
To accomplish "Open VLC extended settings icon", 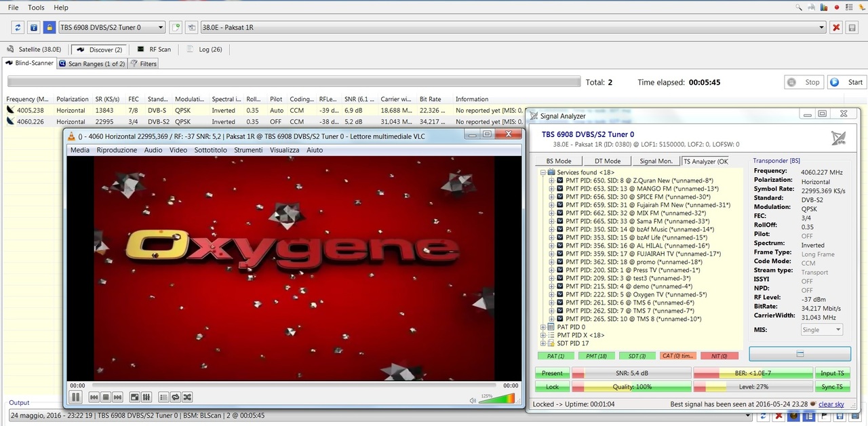I will point(146,397).
